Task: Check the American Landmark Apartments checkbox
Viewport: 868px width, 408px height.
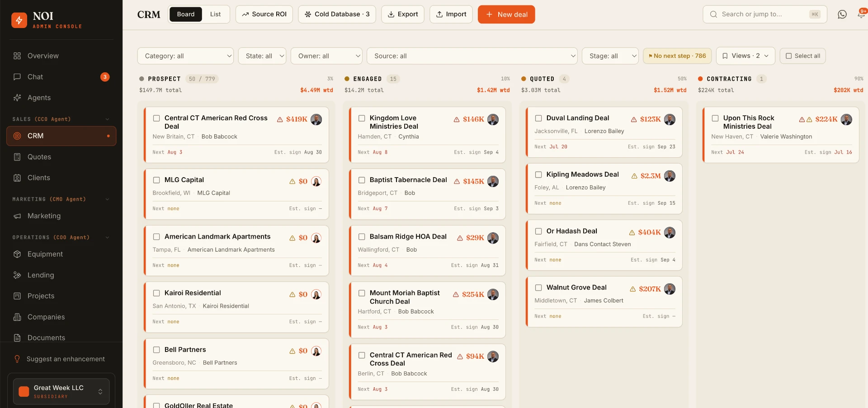Action: [156, 237]
